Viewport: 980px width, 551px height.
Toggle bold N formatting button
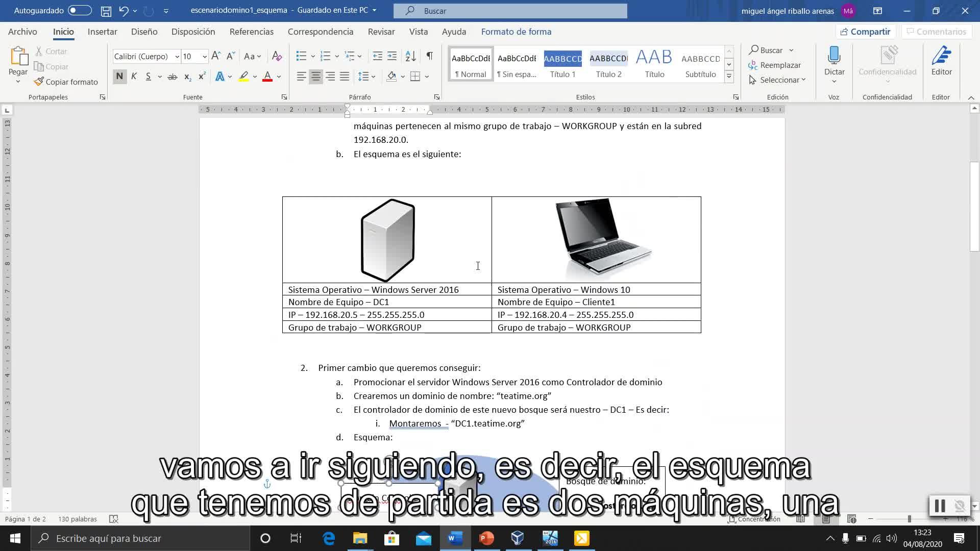119,77
